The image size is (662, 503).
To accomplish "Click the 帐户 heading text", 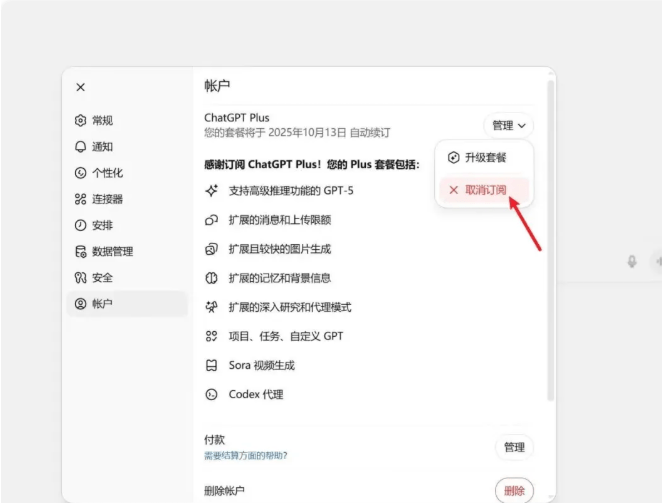I will pyautogui.click(x=217, y=86).
